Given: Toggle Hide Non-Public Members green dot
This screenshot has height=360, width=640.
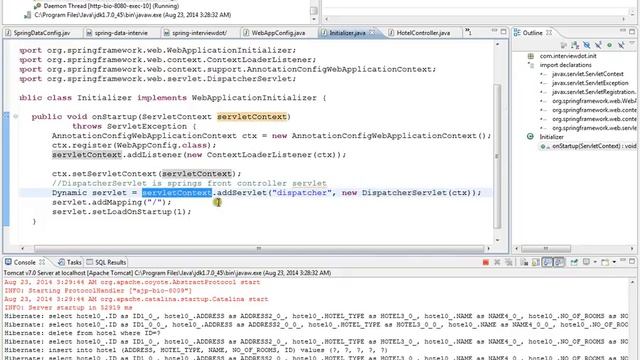Looking at the screenshot, I should pos(609,45).
